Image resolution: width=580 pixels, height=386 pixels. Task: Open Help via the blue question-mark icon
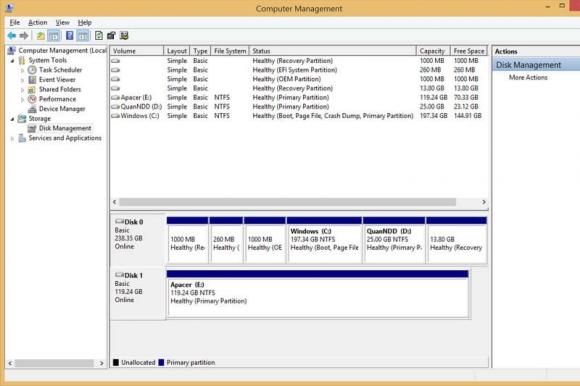pyautogui.click(x=70, y=36)
